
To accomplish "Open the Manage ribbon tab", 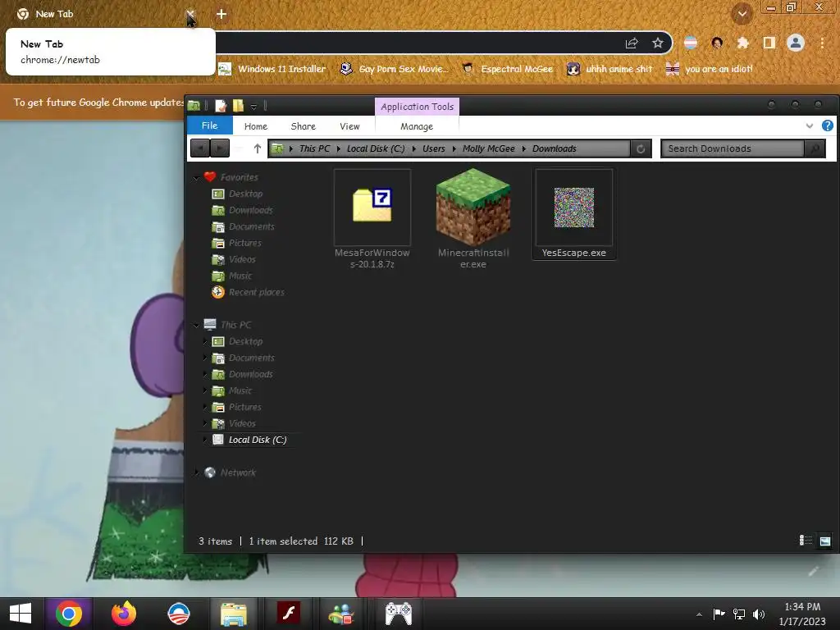I will coord(417,126).
